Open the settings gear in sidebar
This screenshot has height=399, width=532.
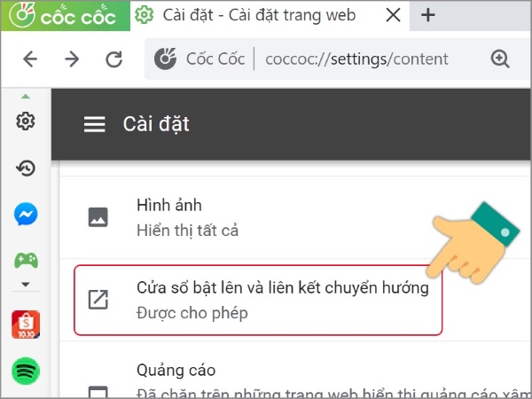point(26,121)
